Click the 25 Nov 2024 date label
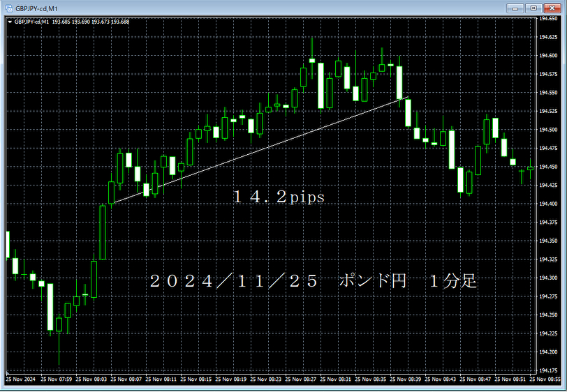 click(20, 379)
